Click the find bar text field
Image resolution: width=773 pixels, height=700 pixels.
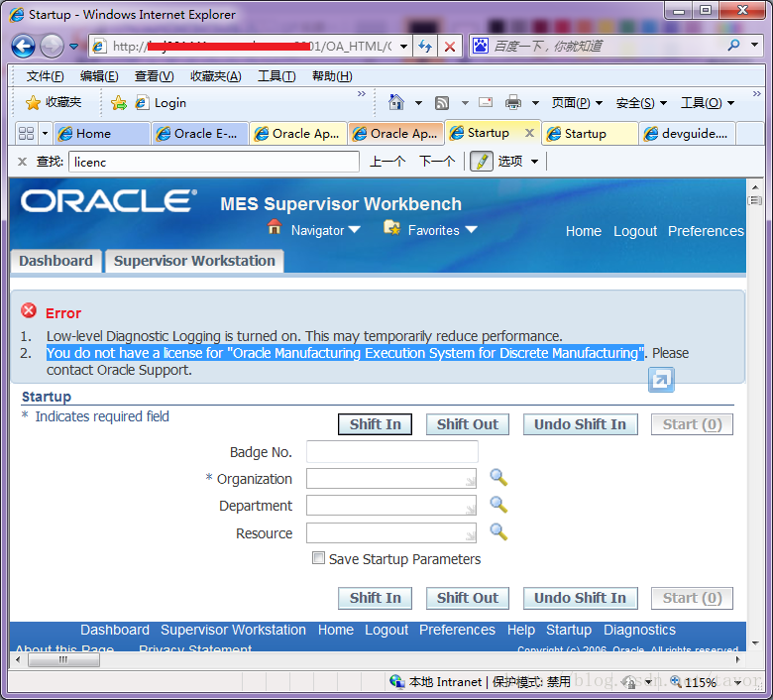coord(214,162)
